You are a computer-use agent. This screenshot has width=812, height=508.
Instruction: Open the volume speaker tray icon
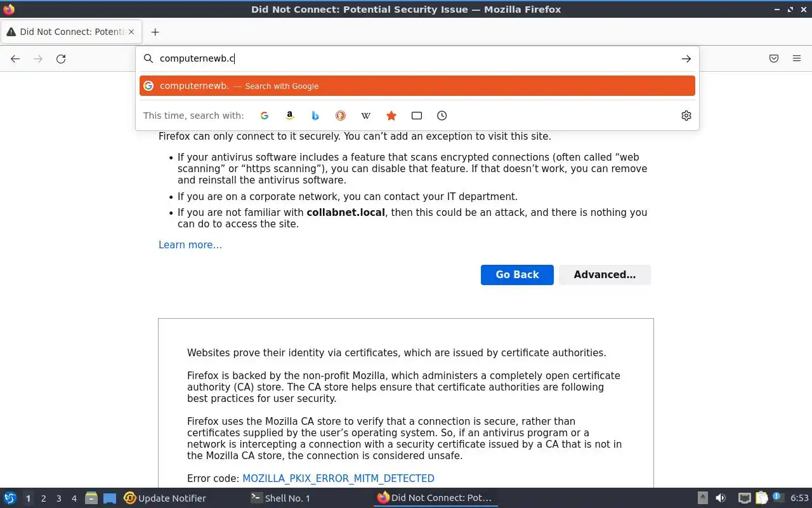tap(721, 498)
